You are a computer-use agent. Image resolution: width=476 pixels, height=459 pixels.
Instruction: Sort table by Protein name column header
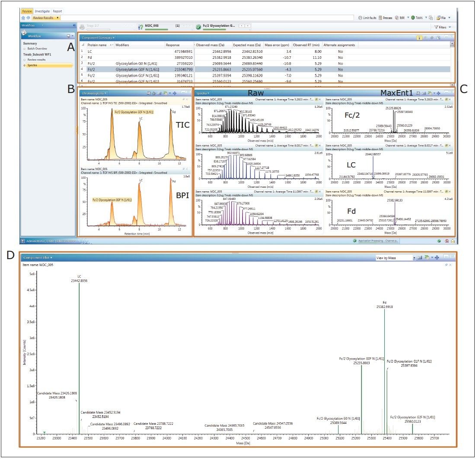(x=97, y=45)
